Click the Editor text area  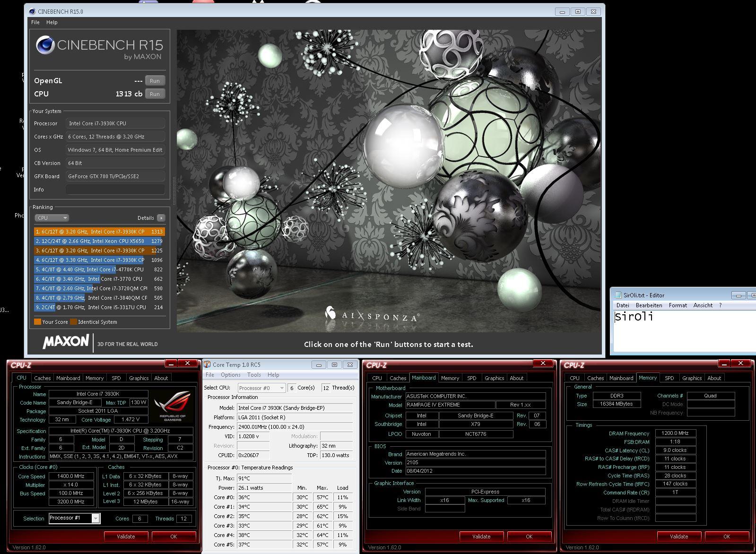pos(685,331)
